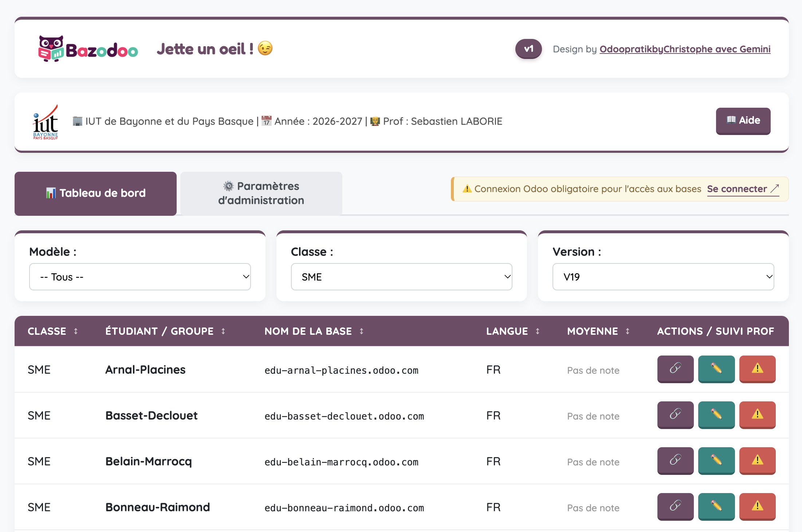Open link icon for Basset-Declouet row
This screenshot has width=802, height=532.
pos(675,414)
